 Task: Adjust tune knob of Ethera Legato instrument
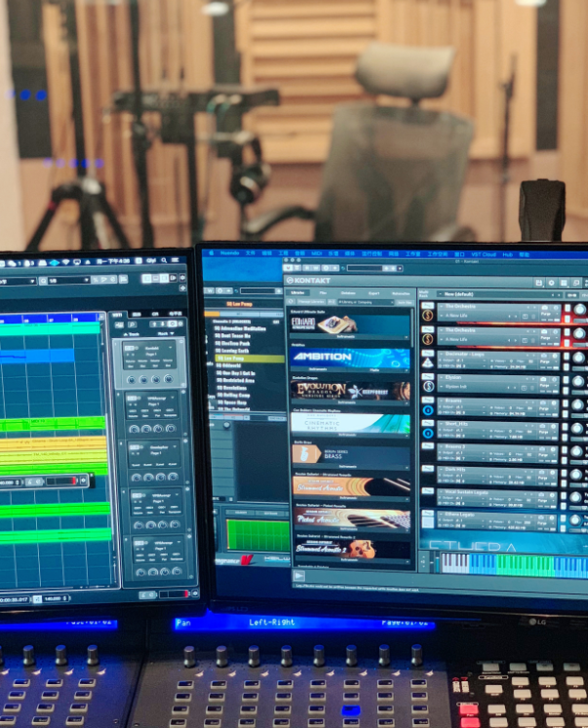575,520
